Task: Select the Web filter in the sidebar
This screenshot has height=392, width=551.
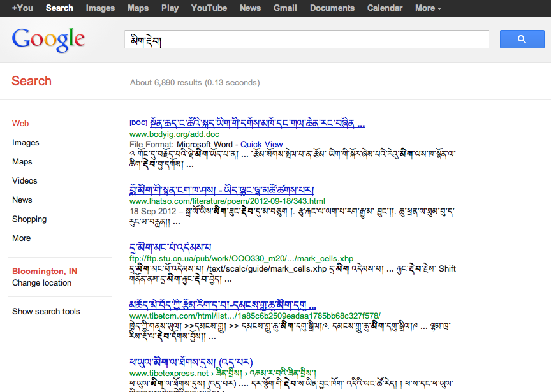Action: (20, 123)
